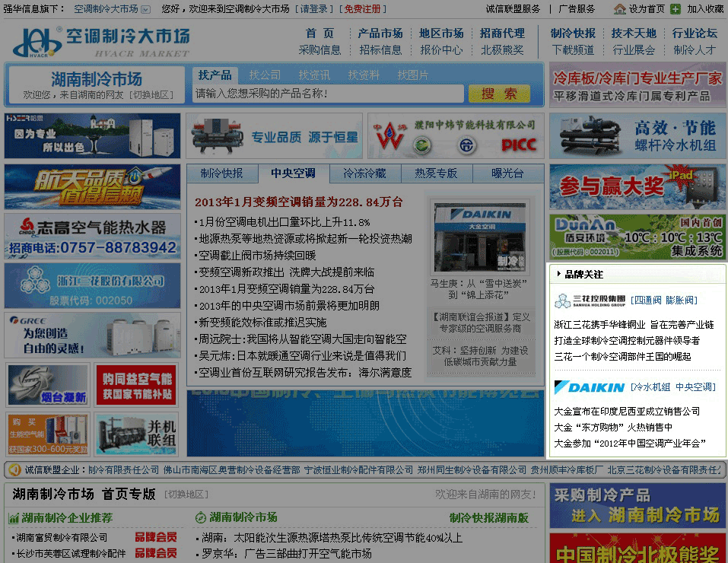
Task: Click the round icon beside 湖南制冷市场 heading
Action: [x=201, y=518]
